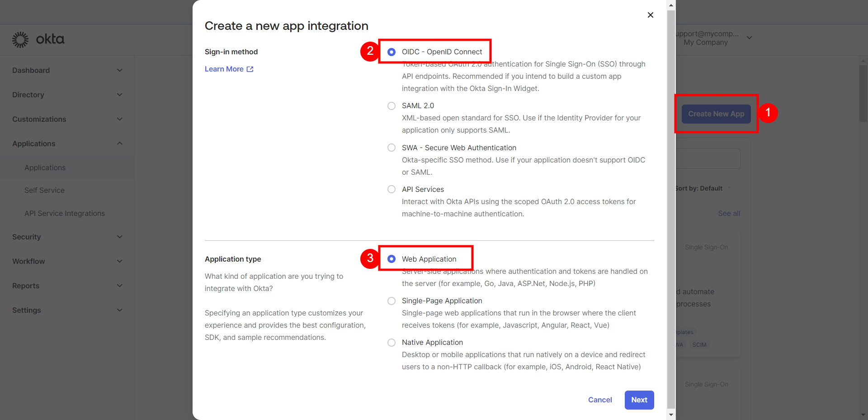The width and height of the screenshot is (868, 420).
Task: Cancel the new app integration
Action: (600, 400)
